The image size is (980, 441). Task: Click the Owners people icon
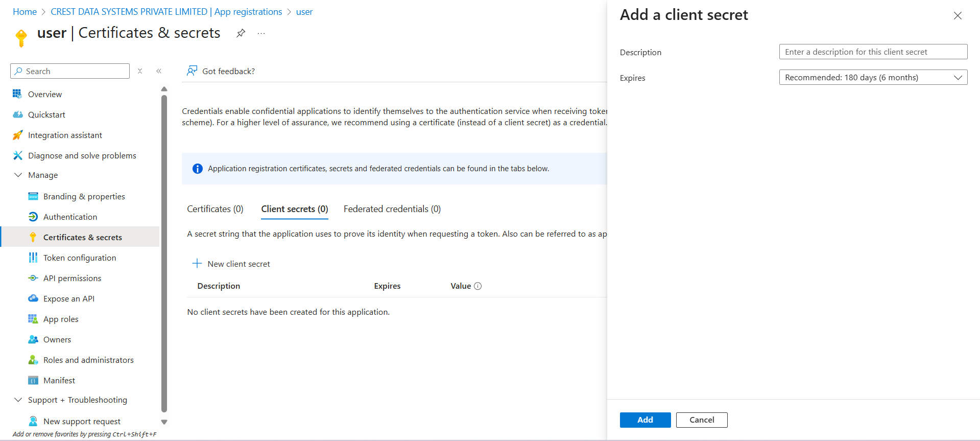(x=33, y=339)
